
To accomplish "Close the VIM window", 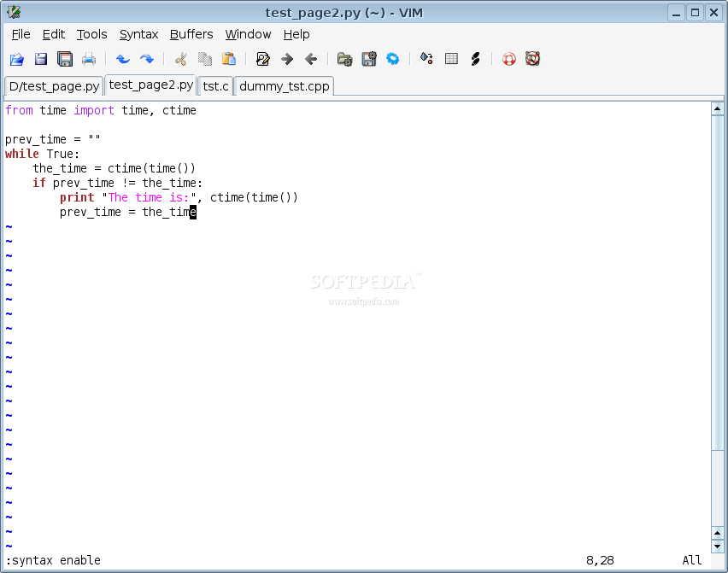I will pos(713,13).
